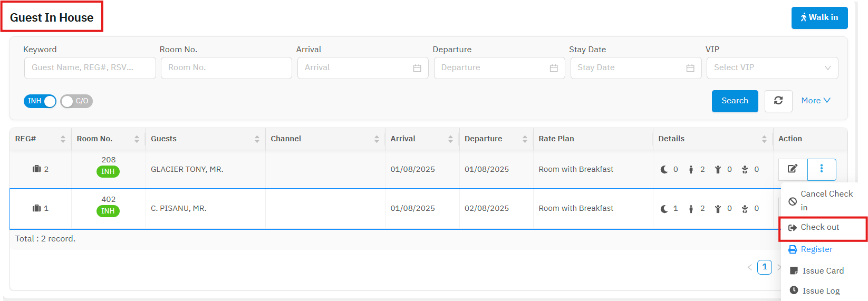Choose Cancel Check in from the menu
The height and width of the screenshot is (301, 868).
(826, 200)
